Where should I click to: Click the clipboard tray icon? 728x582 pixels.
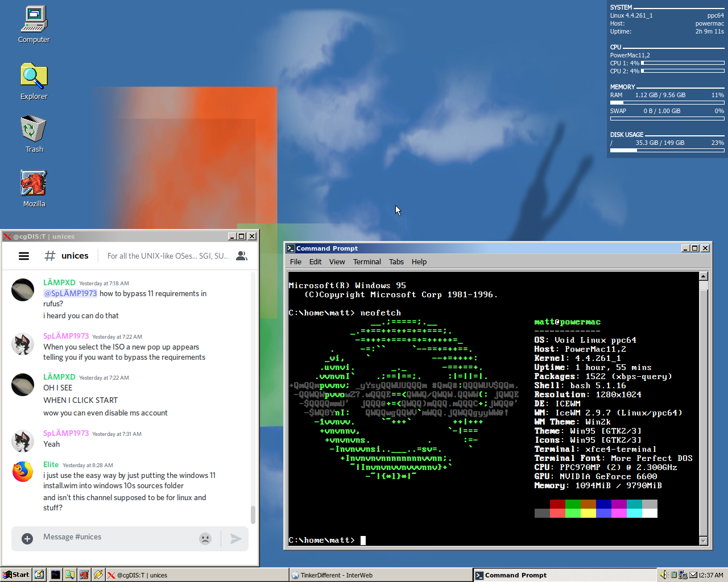pos(673,575)
